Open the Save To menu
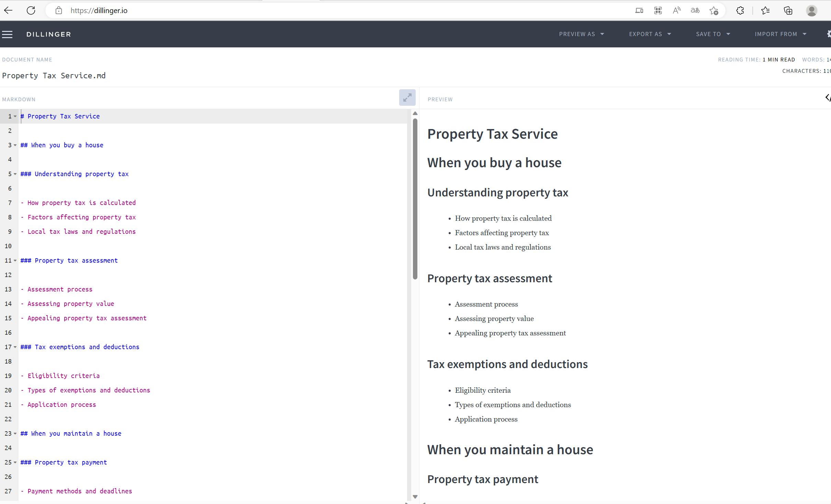This screenshot has width=831, height=504. pyautogui.click(x=713, y=34)
